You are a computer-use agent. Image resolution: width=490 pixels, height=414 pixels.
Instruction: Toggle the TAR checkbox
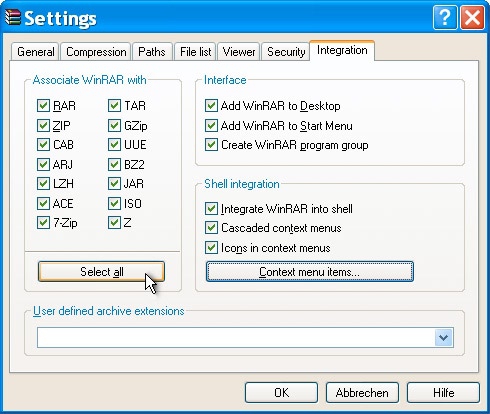114,106
